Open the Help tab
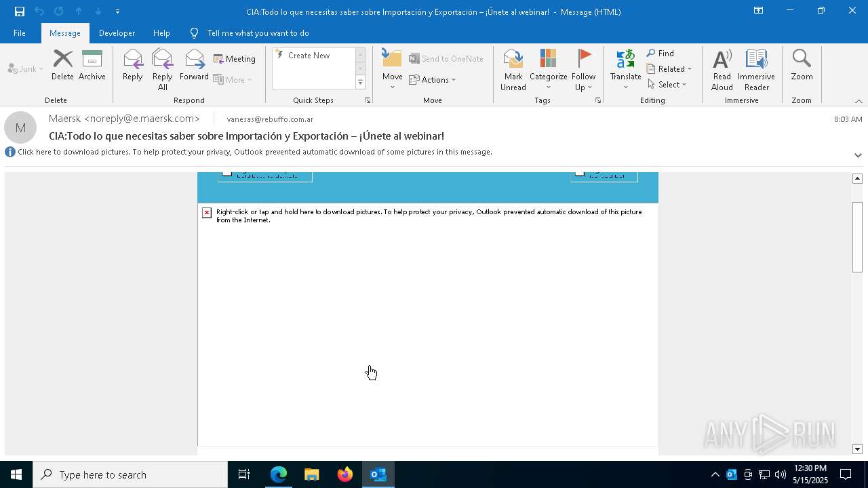 pyautogui.click(x=161, y=33)
